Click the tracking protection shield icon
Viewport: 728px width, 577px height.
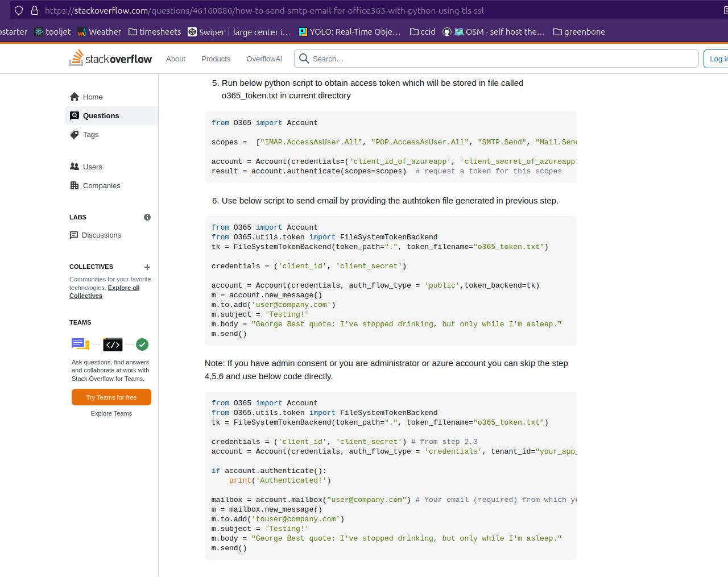point(19,10)
